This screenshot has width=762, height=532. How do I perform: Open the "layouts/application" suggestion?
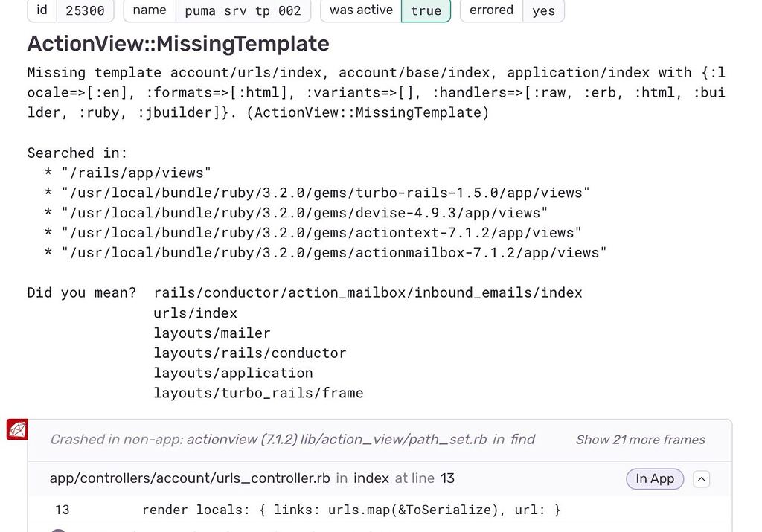pyautogui.click(x=232, y=373)
